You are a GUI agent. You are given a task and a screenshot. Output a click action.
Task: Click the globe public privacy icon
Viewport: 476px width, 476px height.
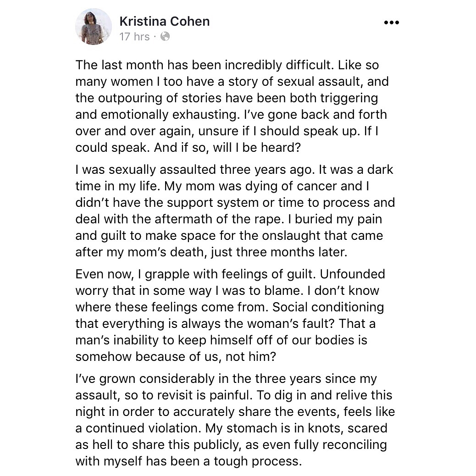coord(165,37)
